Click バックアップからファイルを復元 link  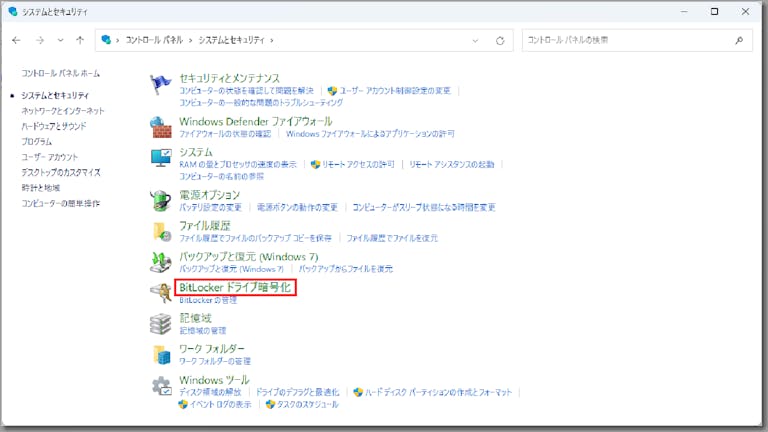tap(346, 269)
